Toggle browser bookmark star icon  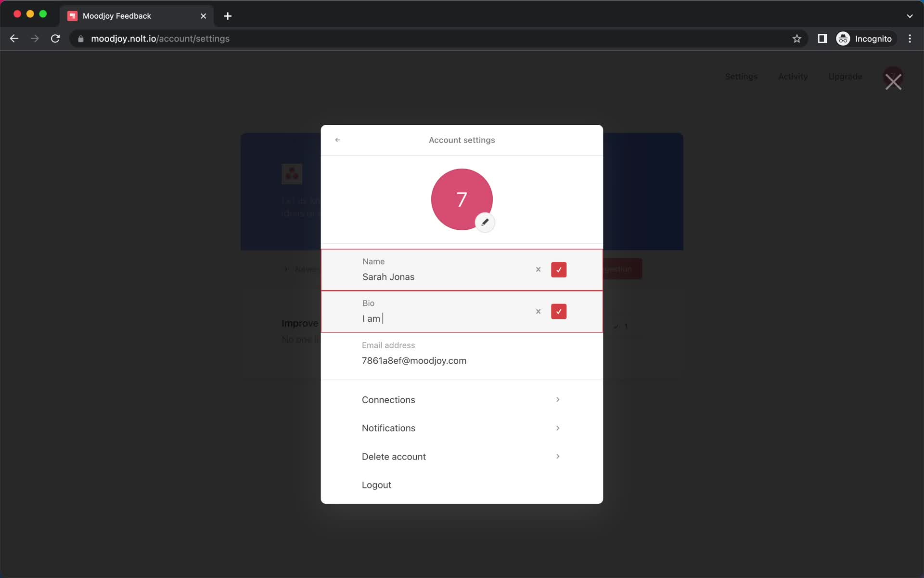pos(797,39)
